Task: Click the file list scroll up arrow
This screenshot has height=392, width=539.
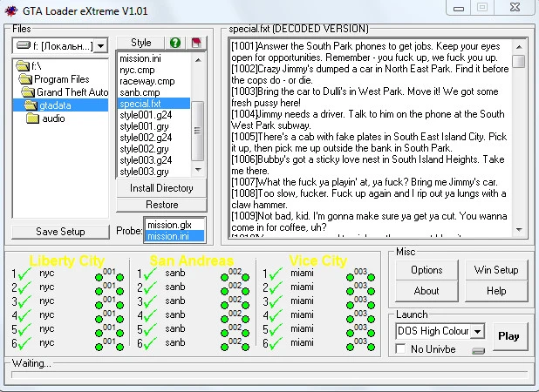Action: click(x=198, y=60)
